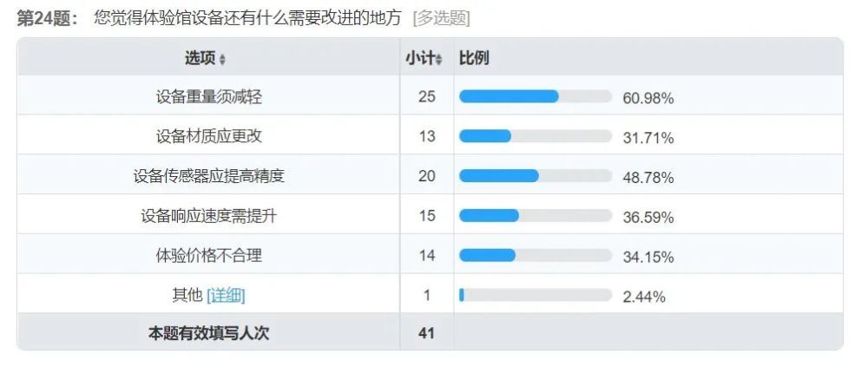Click the 多选题 tag after the question

[x=441, y=18]
